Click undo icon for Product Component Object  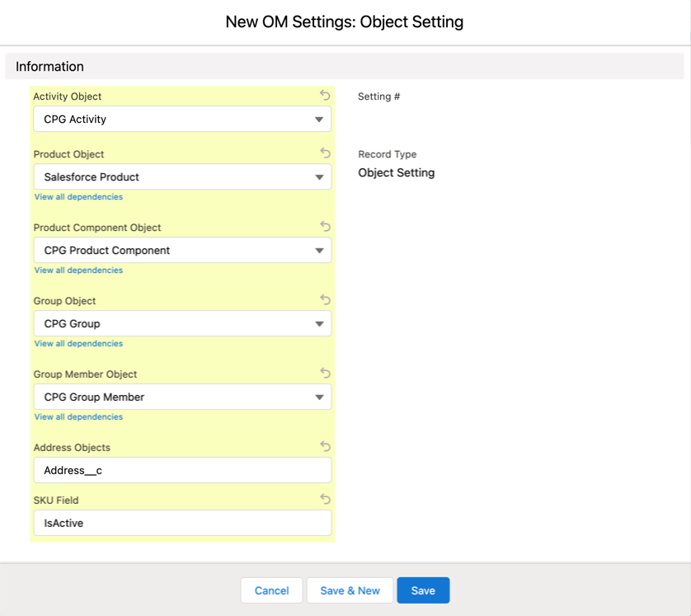coord(325,227)
